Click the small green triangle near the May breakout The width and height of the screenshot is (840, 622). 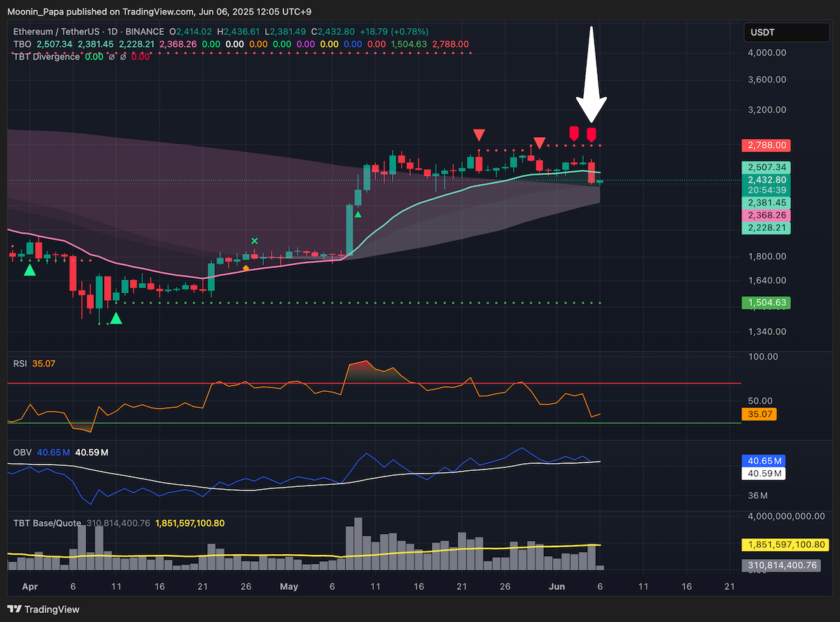[358, 214]
